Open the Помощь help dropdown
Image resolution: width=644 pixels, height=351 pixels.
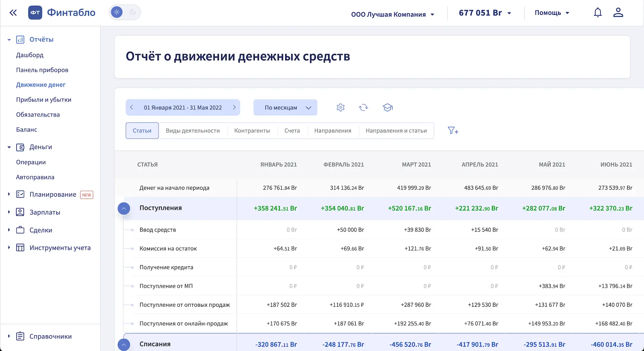pyautogui.click(x=552, y=13)
